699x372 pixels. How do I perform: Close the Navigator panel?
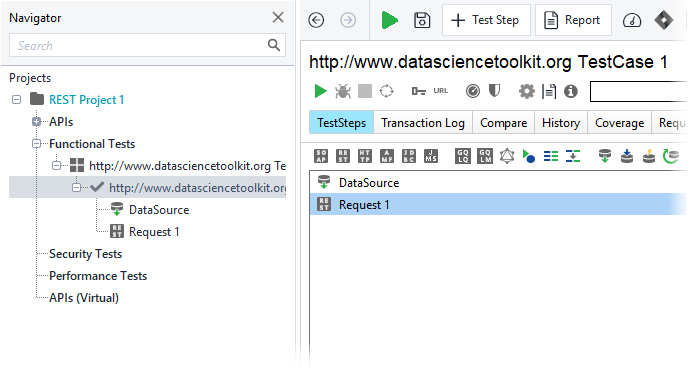coord(278,17)
